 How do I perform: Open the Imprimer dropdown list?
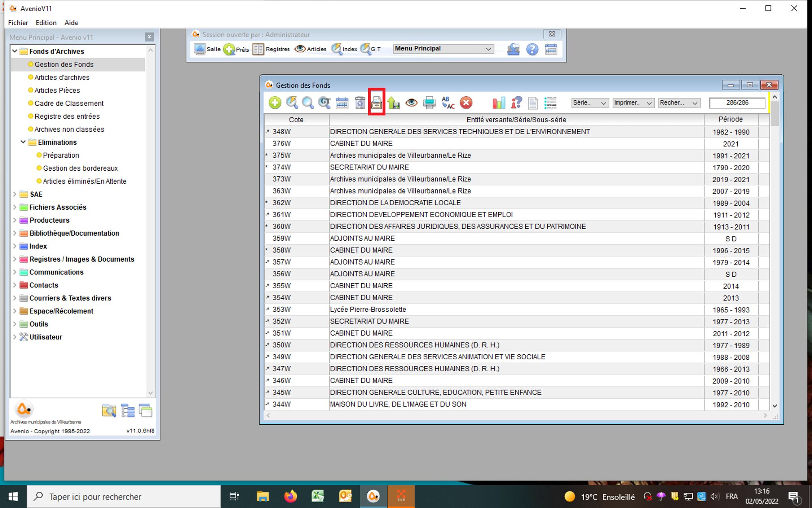[633, 103]
